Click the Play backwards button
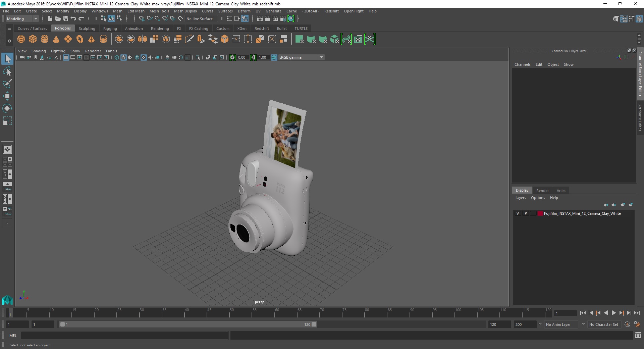 (606, 313)
